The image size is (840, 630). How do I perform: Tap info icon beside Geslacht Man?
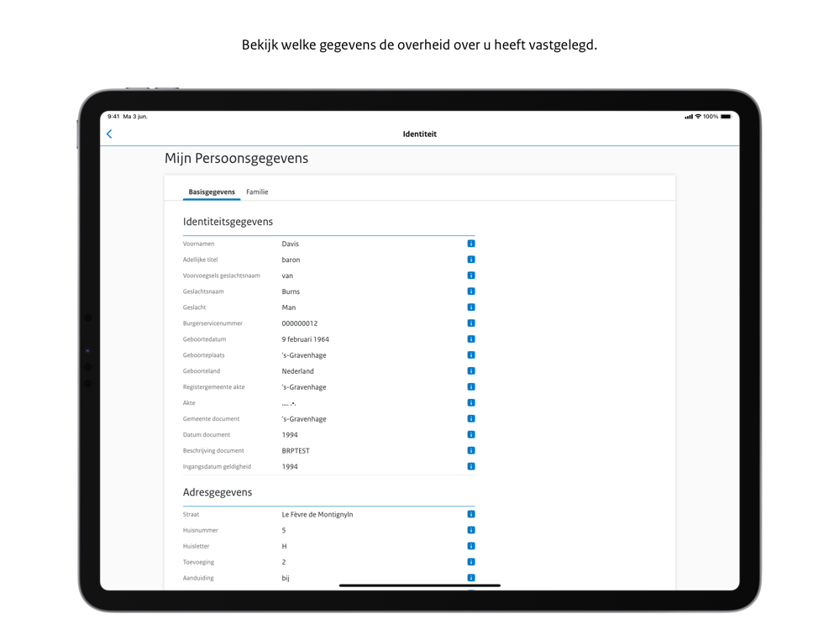pos(471,307)
